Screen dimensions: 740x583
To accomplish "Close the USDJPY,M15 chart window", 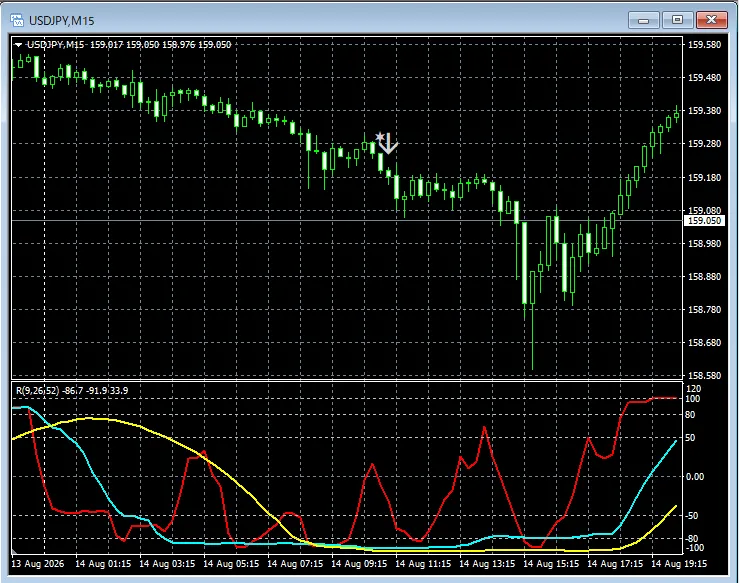I will click(x=712, y=20).
